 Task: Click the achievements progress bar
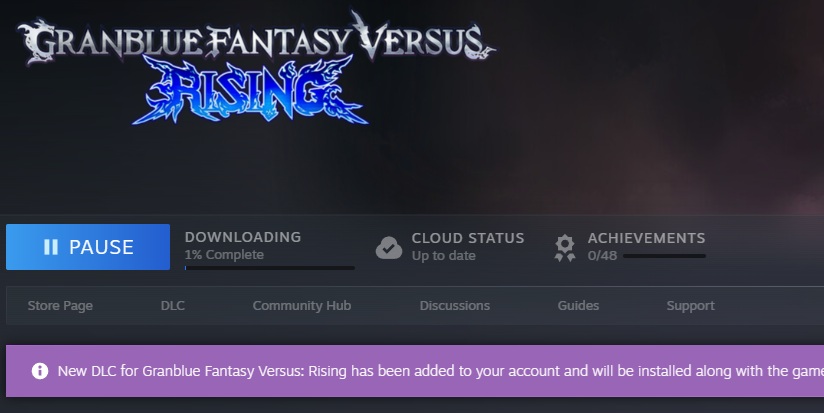point(664,256)
